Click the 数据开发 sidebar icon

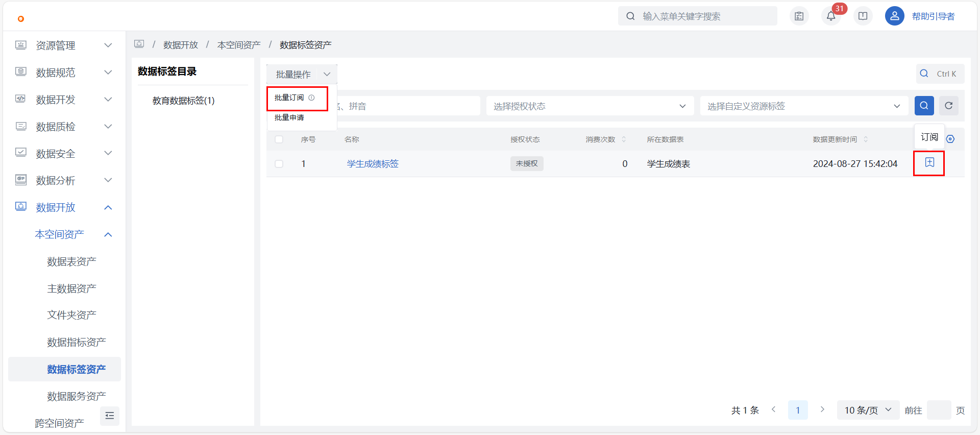click(21, 99)
